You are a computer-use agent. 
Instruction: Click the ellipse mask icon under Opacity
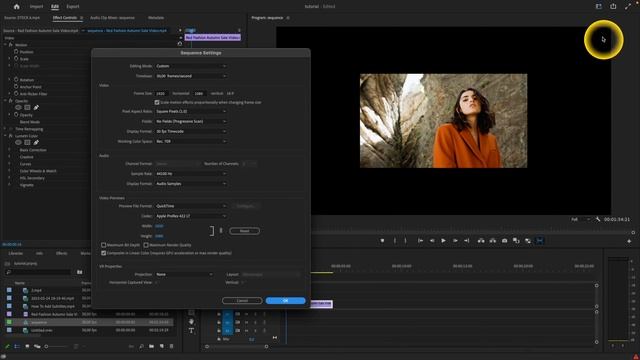pos(18,108)
